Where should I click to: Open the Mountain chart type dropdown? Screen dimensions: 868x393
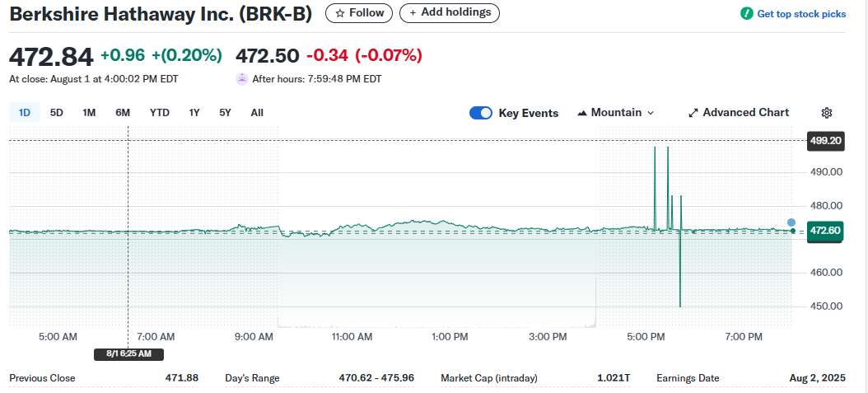615,113
